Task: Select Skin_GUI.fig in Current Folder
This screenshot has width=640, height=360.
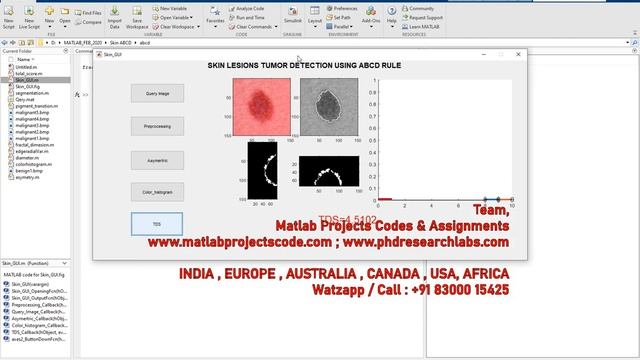Action: pyautogui.click(x=27, y=87)
